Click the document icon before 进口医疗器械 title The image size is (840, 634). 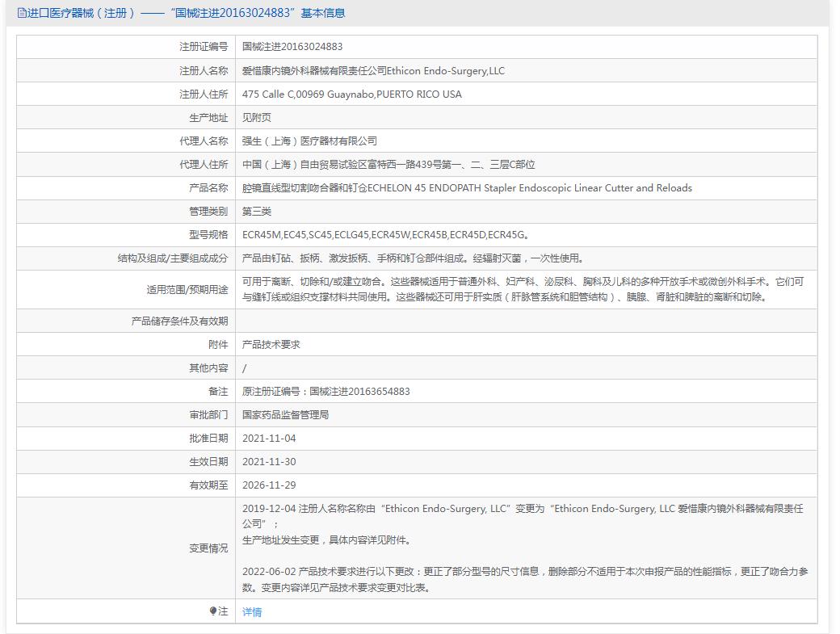pos(22,13)
